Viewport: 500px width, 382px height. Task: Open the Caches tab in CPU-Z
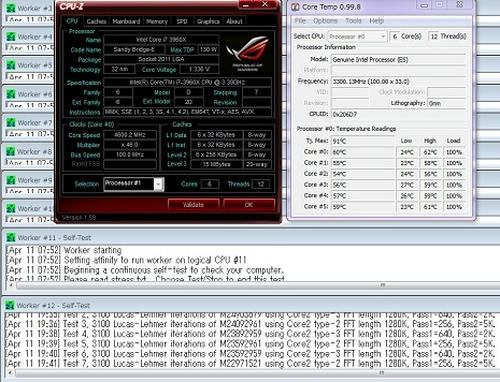click(96, 21)
